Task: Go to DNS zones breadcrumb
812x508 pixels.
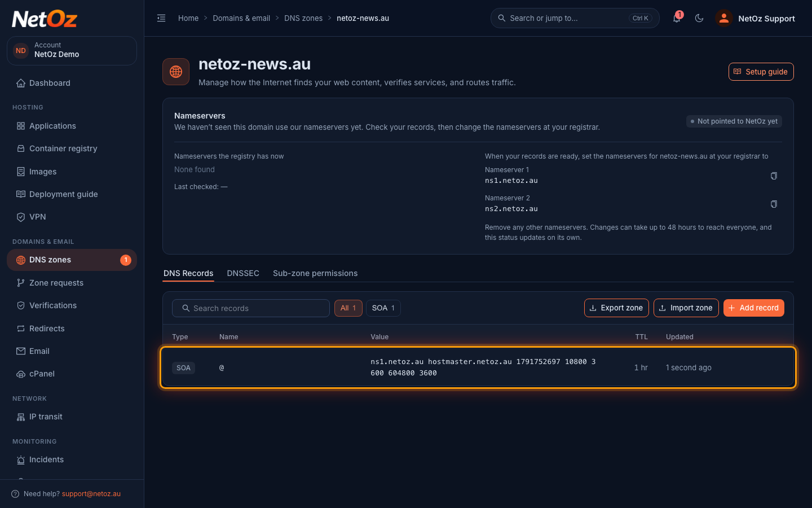Action: click(303, 18)
